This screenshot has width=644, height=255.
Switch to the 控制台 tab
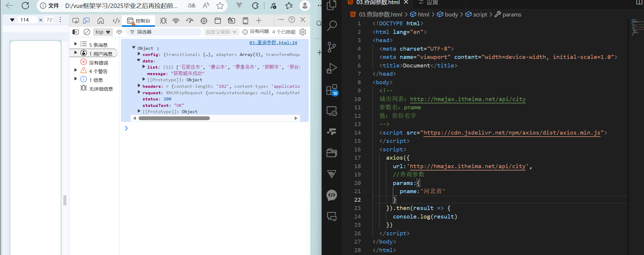coord(139,21)
